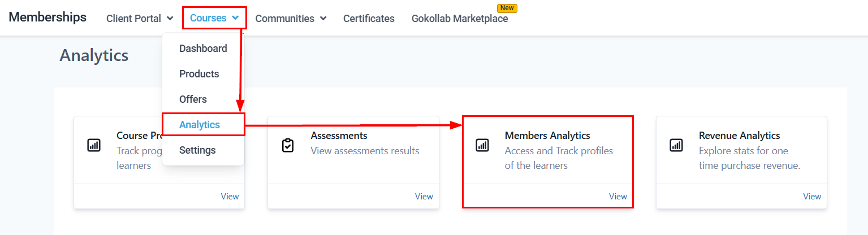Open the Gokollab Marketplace tab

coord(460,19)
